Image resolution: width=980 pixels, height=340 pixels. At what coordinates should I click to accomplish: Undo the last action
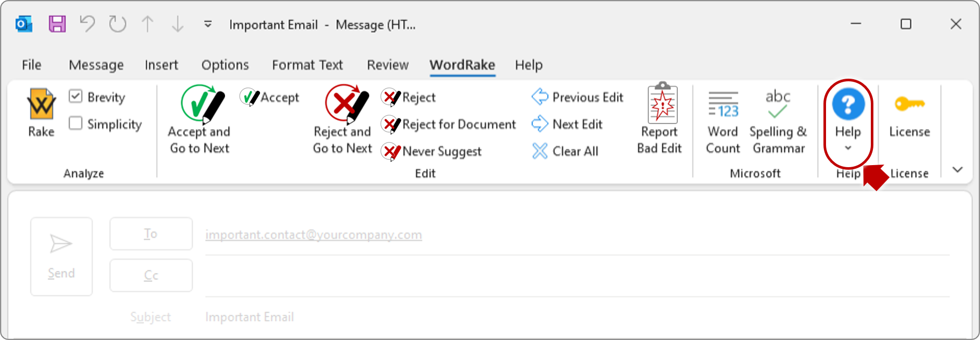[x=87, y=24]
